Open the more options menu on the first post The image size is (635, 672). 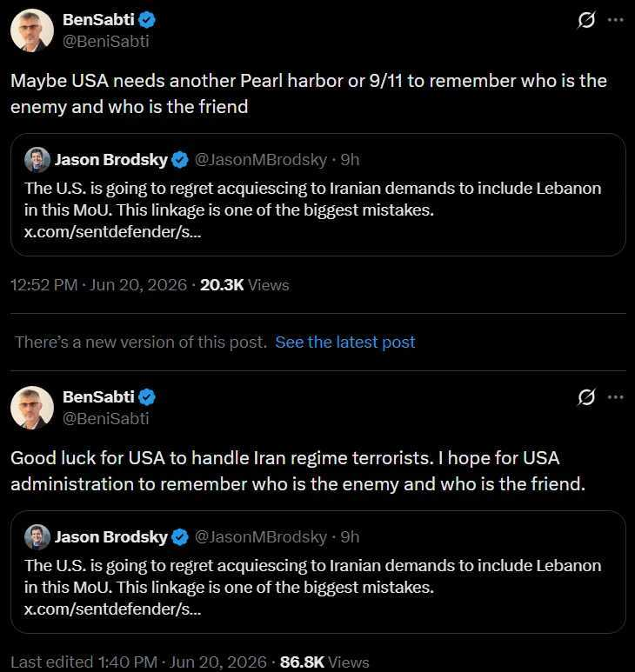(615, 20)
